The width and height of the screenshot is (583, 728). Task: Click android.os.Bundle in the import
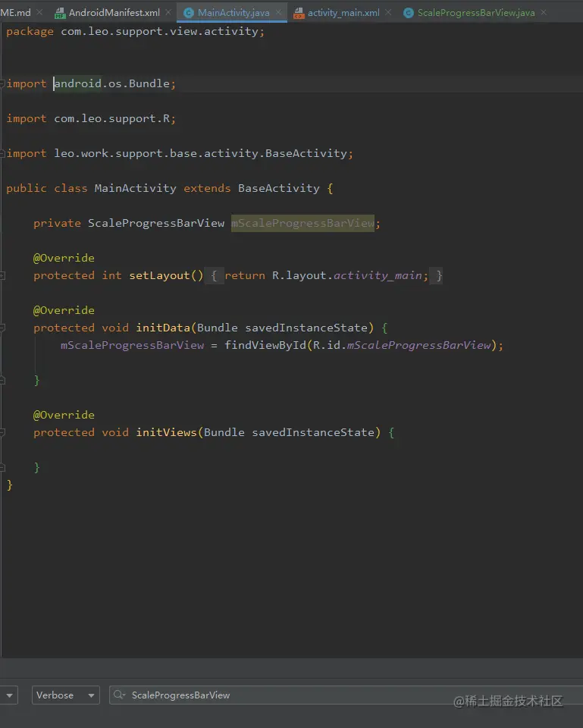[x=112, y=83]
